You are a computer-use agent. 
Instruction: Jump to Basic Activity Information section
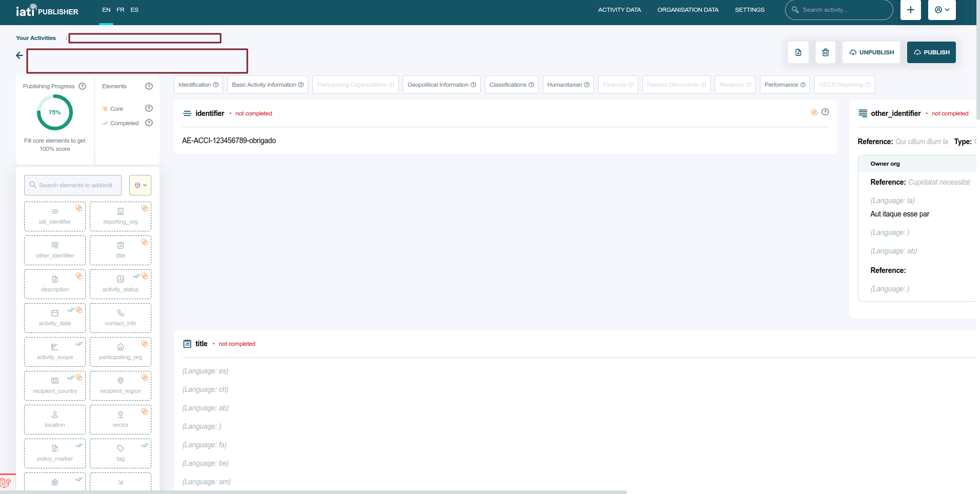click(x=268, y=85)
